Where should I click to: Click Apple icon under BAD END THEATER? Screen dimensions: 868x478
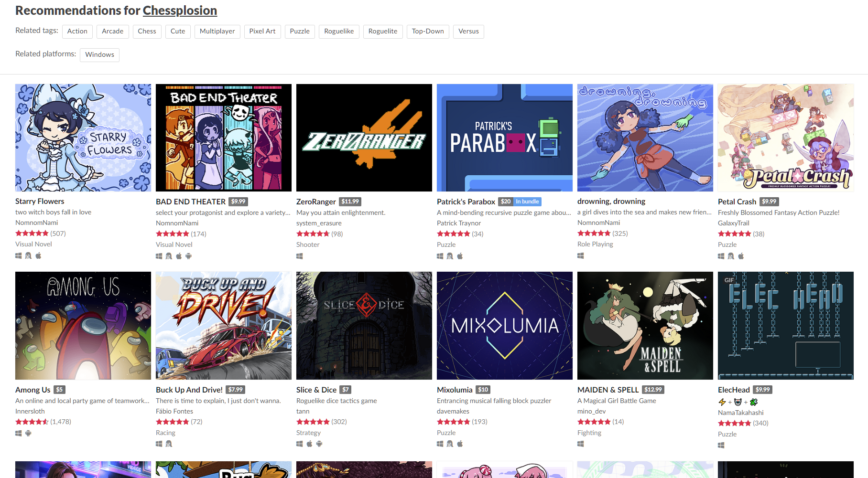(179, 256)
